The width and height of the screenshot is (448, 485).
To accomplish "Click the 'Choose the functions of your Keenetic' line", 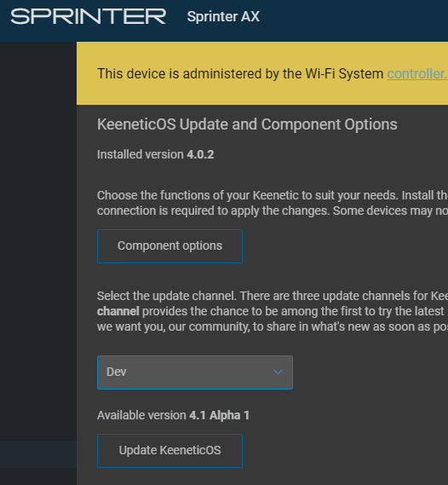I will 273,195.
